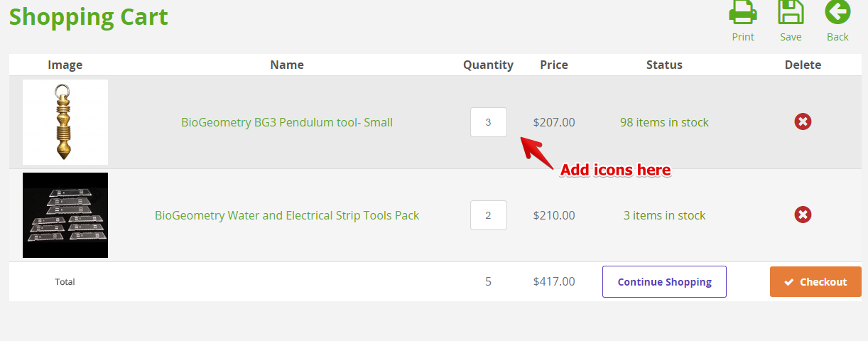Focus quantity field for Strip Tools Pack

click(488, 215)
